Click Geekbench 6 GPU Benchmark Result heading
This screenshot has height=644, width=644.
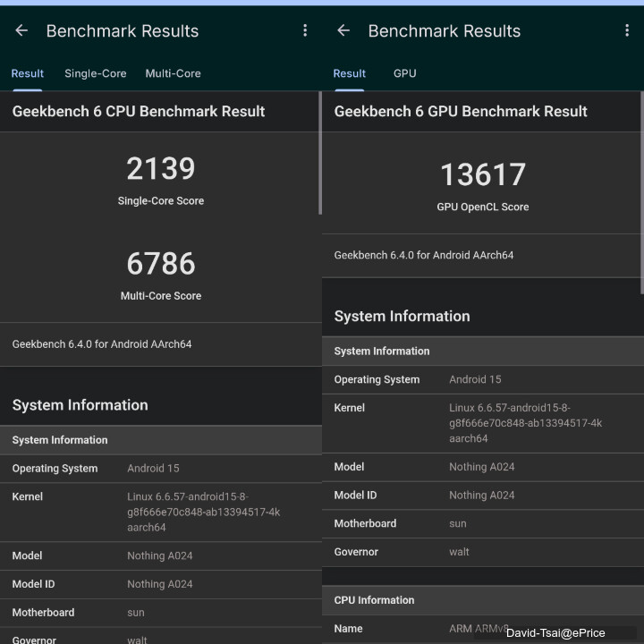[x=461, y=111]
